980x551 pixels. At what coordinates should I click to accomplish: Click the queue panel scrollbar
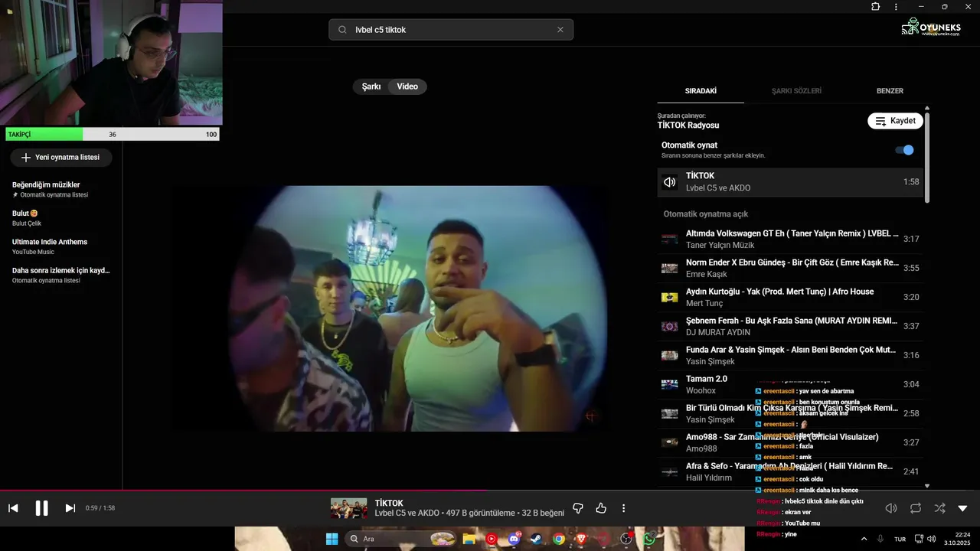[927, 157]
